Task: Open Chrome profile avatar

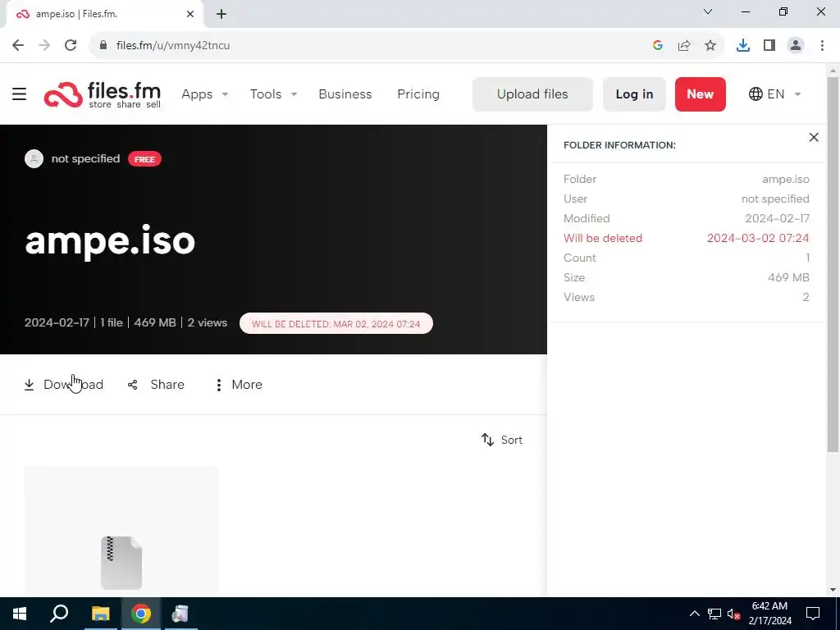Action: 796,46
